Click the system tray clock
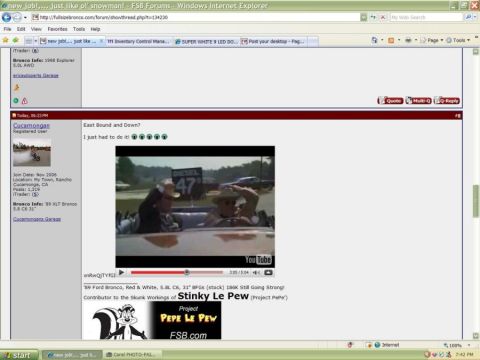Viewport: 480px width, 360px height. point(464,355)
